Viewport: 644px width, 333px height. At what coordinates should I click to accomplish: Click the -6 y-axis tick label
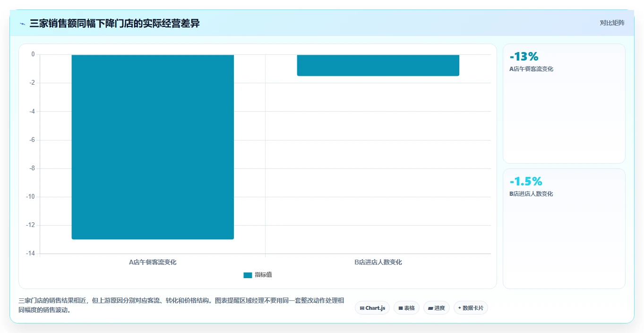pyautogui.click(x=31, y=140)
